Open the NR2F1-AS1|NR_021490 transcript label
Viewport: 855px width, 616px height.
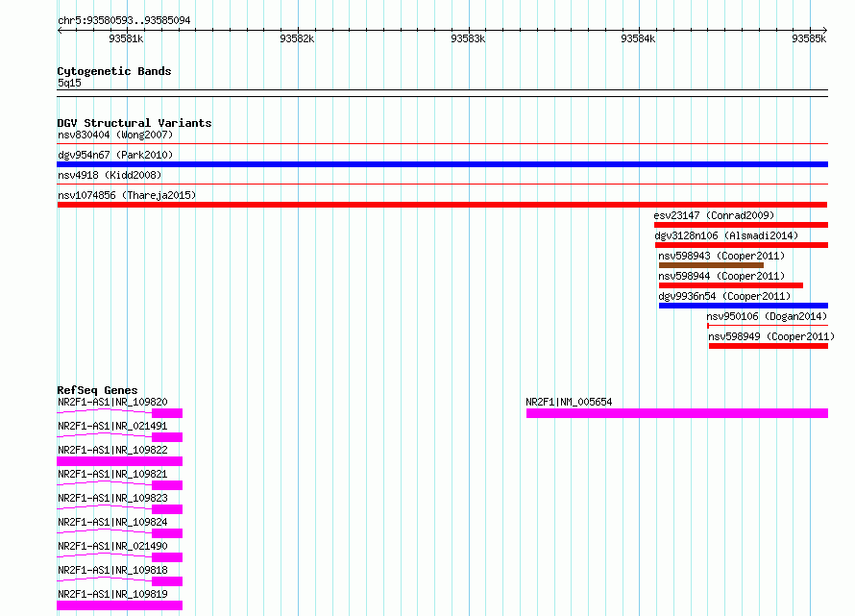pyautogui.click(x=112, y=546)
